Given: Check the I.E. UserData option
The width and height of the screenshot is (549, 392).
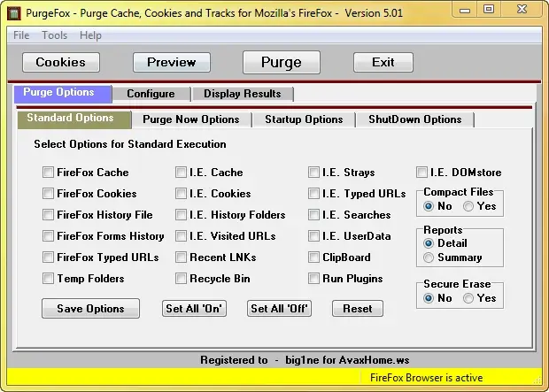Looking at the screenshot, I should (313, 236).
